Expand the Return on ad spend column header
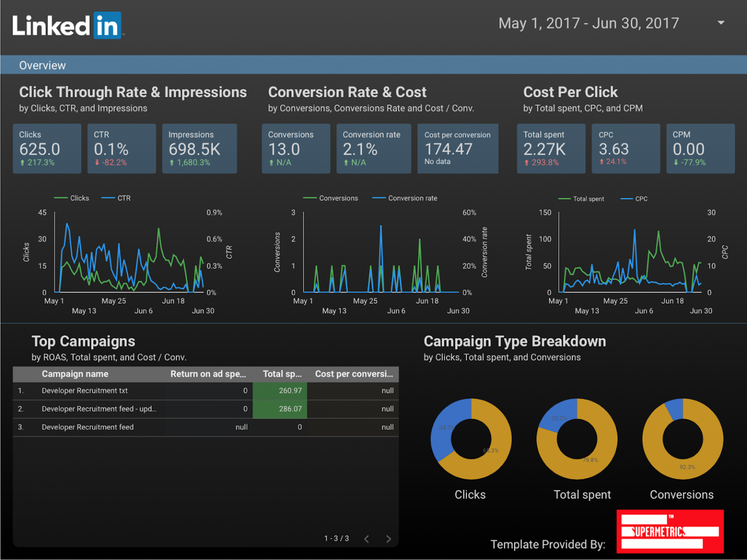 click(208, 374)
